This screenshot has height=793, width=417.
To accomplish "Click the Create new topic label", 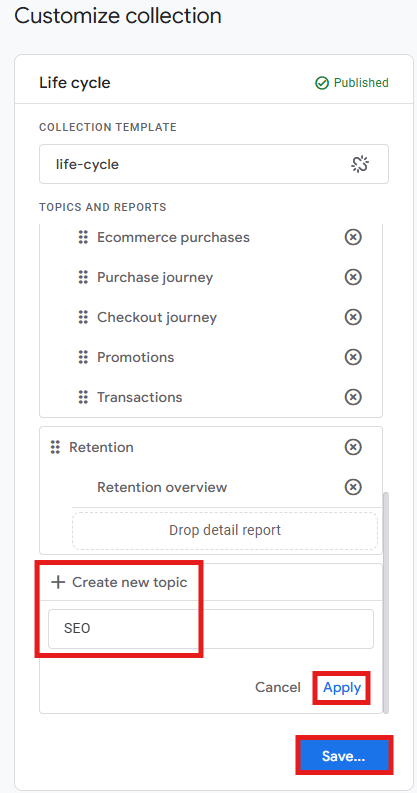I will coord(129,582).
